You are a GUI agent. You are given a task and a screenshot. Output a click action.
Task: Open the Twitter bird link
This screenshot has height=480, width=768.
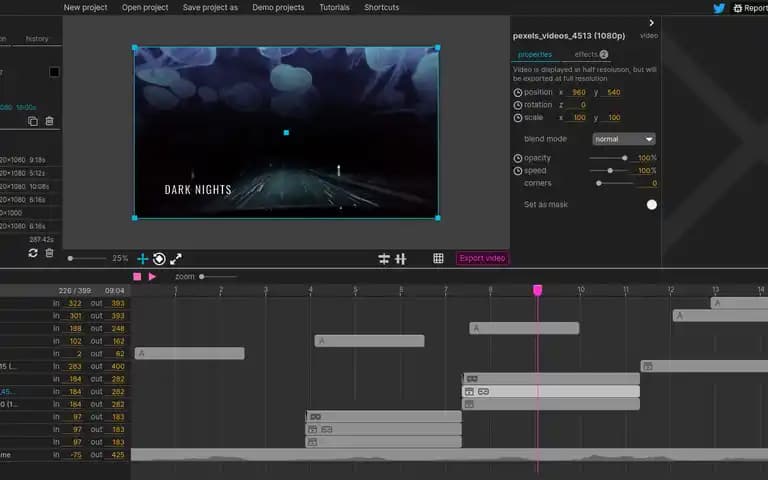(719, 8)
